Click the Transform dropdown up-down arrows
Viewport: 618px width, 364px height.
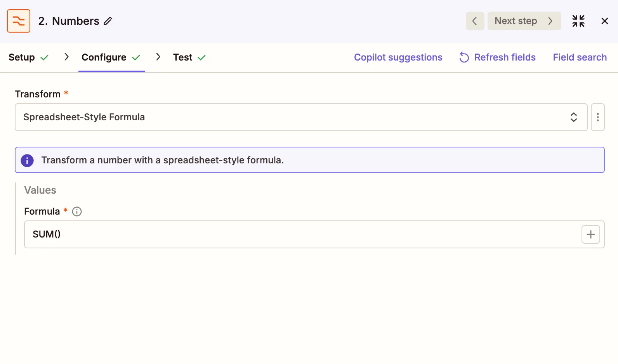[x=573, y=117]
